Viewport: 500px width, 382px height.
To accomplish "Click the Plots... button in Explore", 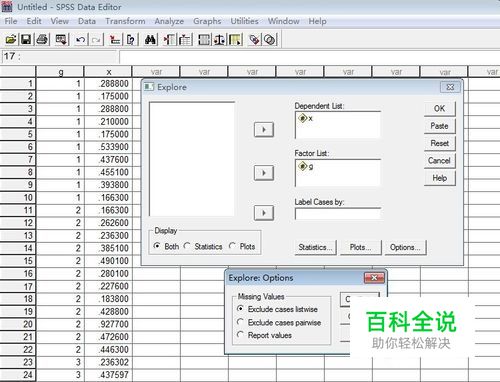I will tap(360, 248).
